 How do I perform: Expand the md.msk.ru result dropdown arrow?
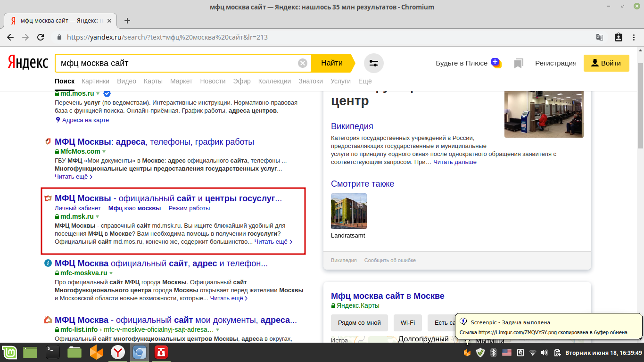point(98,217)
